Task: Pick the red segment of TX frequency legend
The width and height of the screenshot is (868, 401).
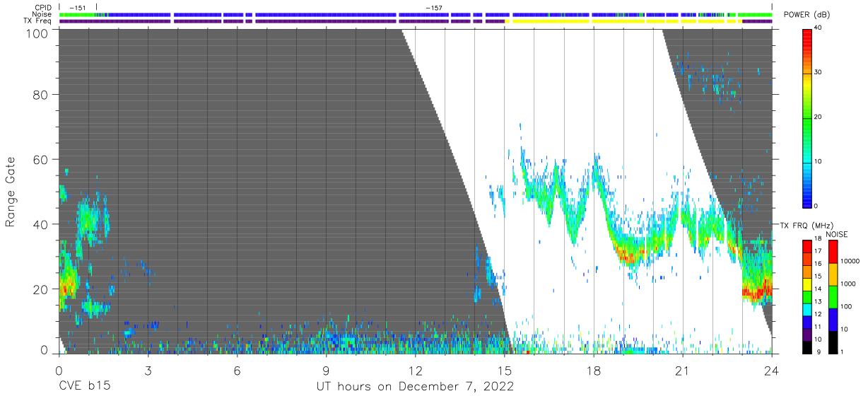Action: pyautogui.click(x=807, y=247)
